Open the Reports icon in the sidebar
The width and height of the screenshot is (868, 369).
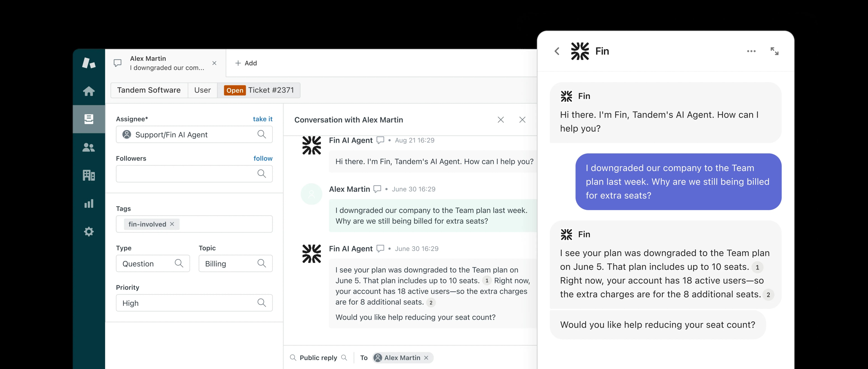tap(89, 203)
